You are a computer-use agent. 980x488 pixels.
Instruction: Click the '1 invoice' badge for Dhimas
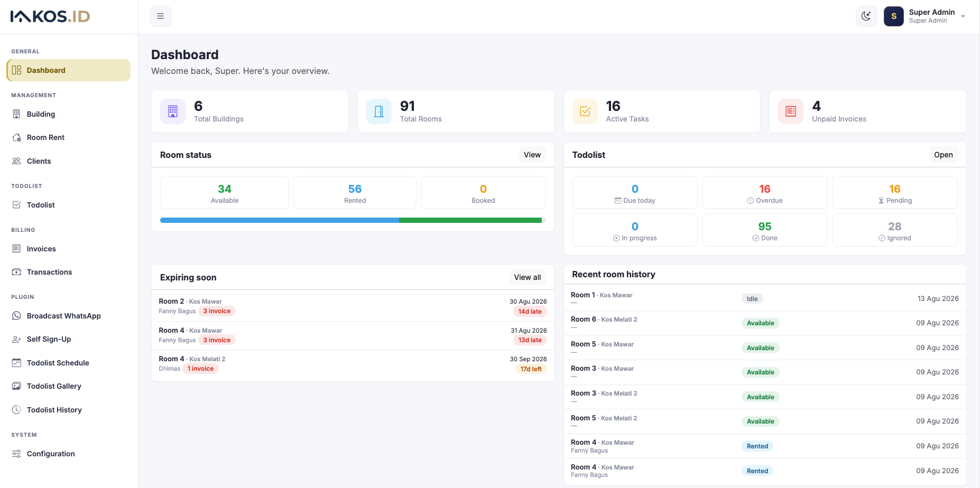point(200,369)
